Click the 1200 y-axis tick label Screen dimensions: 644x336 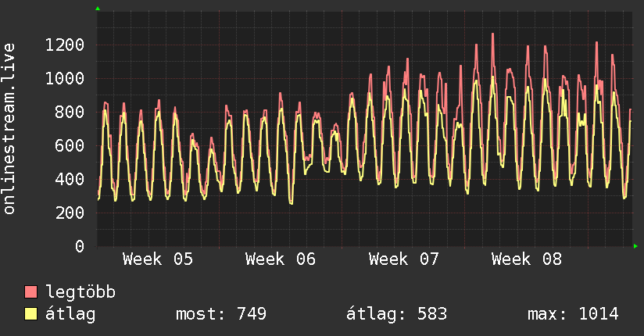[x=65, y=45]
